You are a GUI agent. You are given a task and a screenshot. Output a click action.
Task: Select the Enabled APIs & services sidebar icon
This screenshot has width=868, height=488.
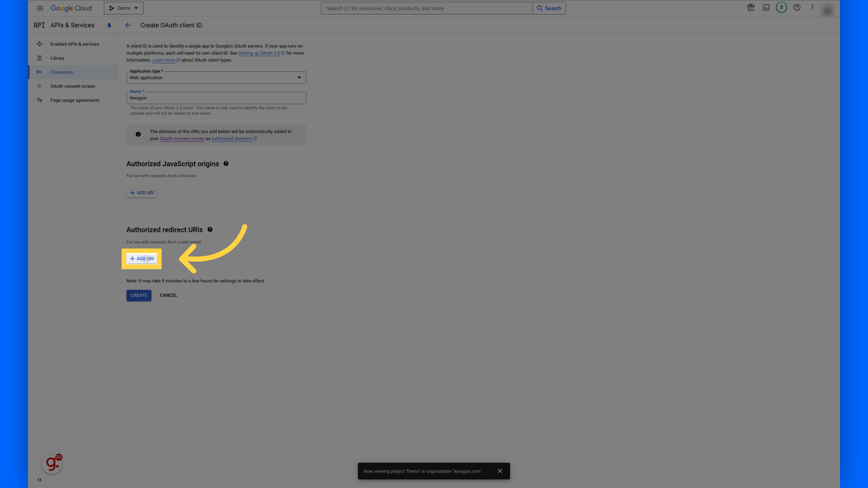click(x=39, y=44)
